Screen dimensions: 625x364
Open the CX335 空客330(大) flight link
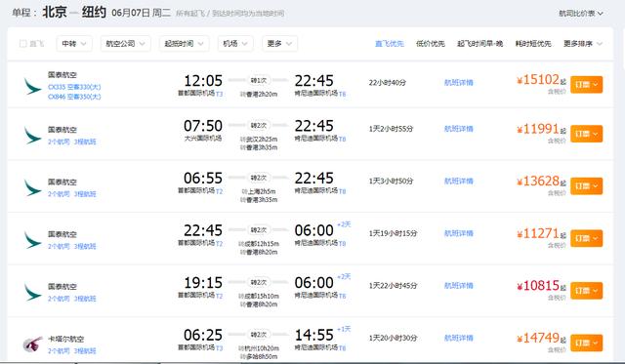tap(74, 87)
